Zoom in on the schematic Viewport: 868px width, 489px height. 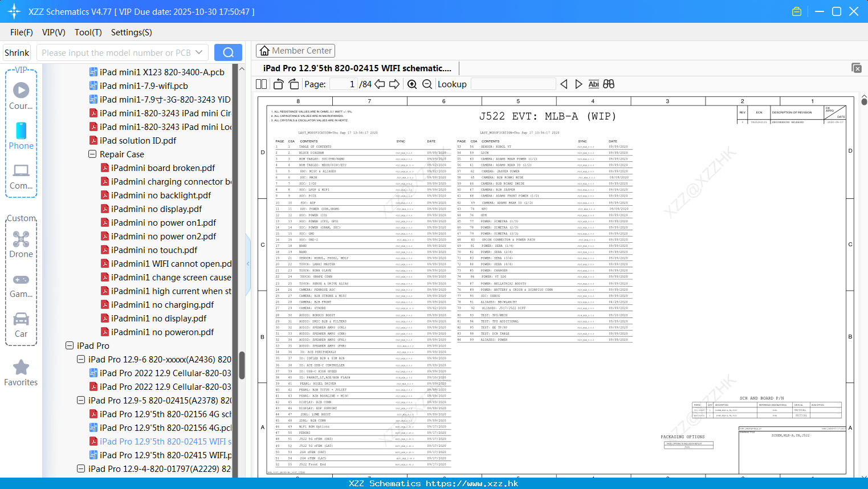click(x=412, y=84)
